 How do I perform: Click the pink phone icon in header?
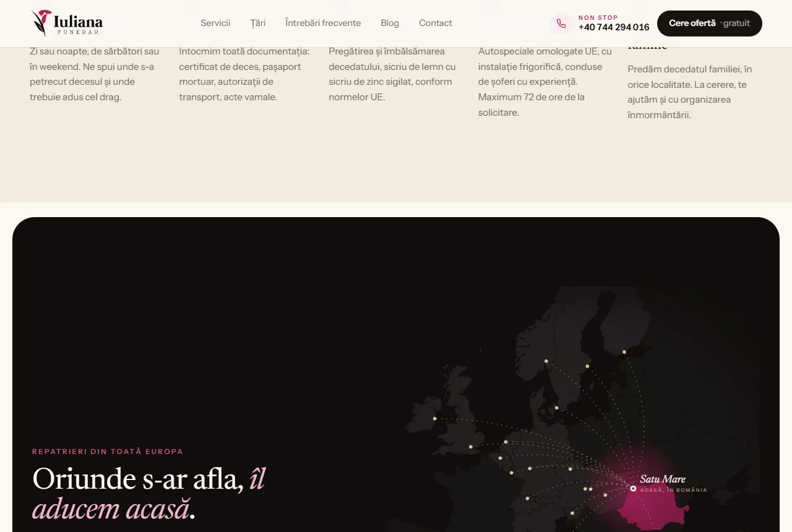[561, 24]
